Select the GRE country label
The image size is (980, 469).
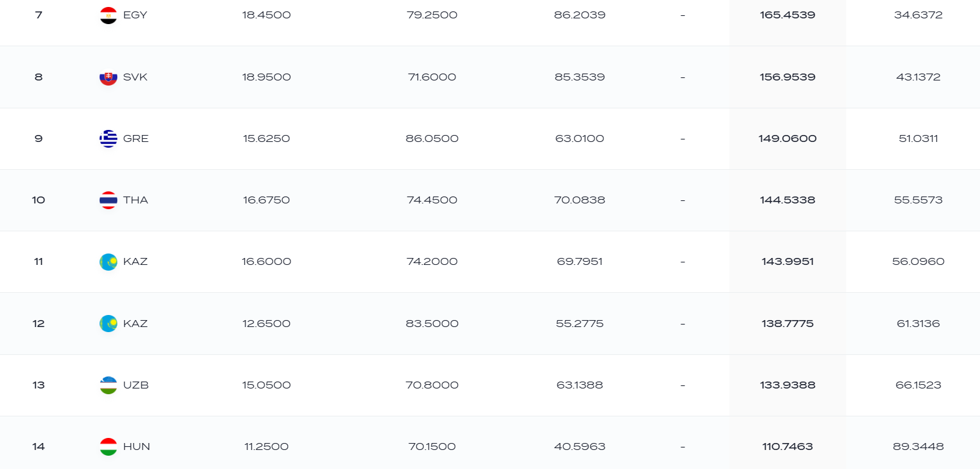[x=136, y=139]
